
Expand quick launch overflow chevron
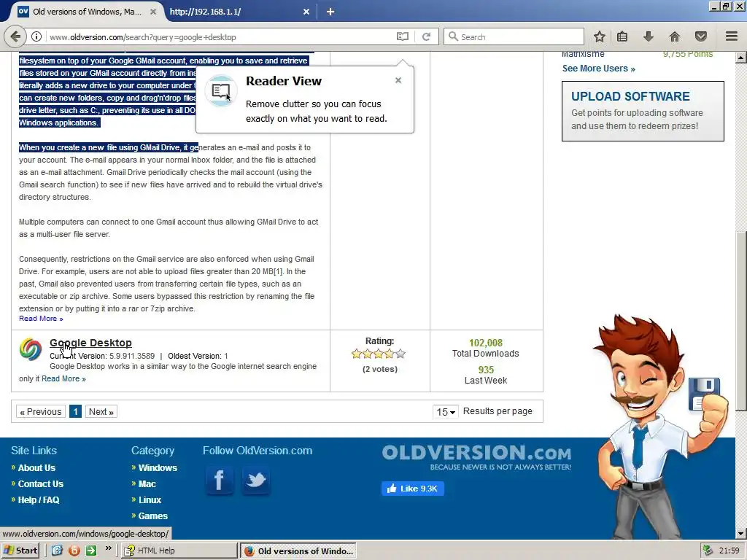pos(108,548)
